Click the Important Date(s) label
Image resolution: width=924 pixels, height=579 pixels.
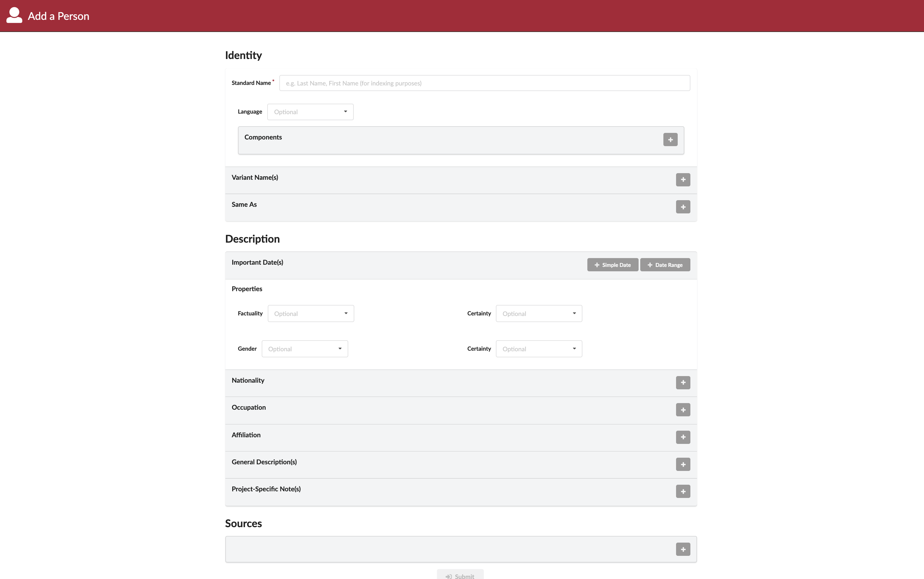pos(258,262)
